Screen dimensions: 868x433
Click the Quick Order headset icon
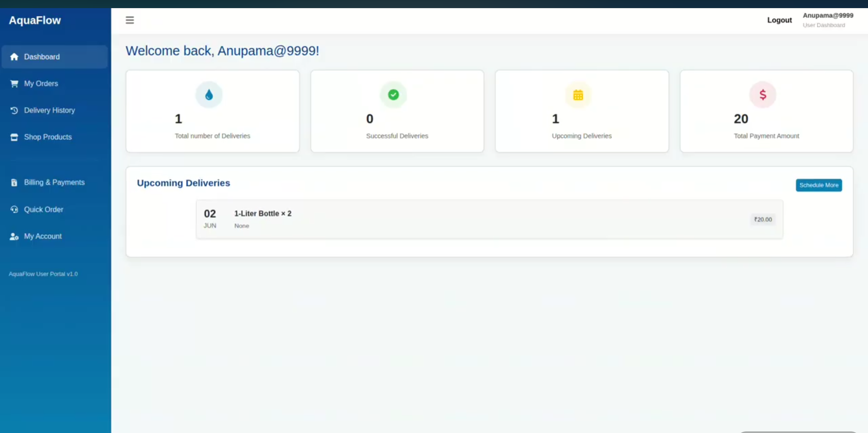click(x=14, y=209)
